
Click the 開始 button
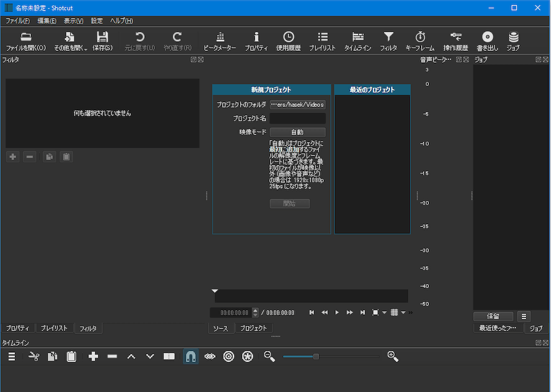click(x=290, y=203)
